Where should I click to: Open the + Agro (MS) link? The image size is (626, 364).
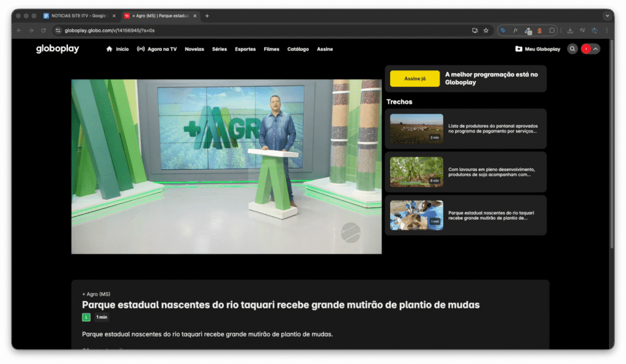click(96, 294)
